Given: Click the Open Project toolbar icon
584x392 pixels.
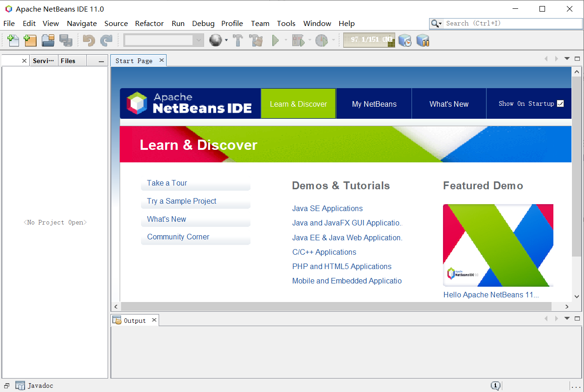Looking at the screenshot, I should point(48,40).
